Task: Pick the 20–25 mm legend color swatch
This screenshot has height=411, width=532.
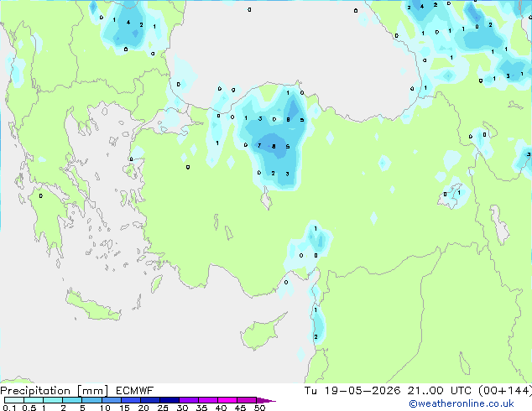Action: 149,400
